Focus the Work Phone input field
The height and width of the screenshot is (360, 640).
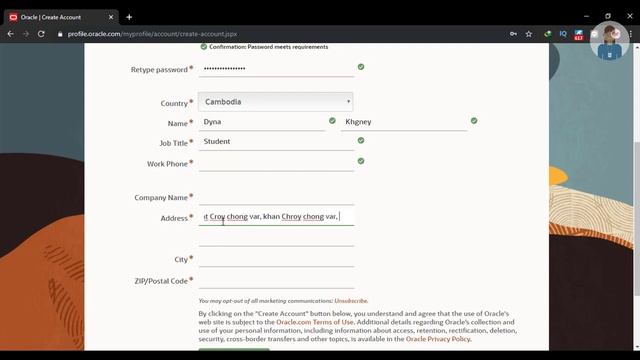(x=276, y=163)
